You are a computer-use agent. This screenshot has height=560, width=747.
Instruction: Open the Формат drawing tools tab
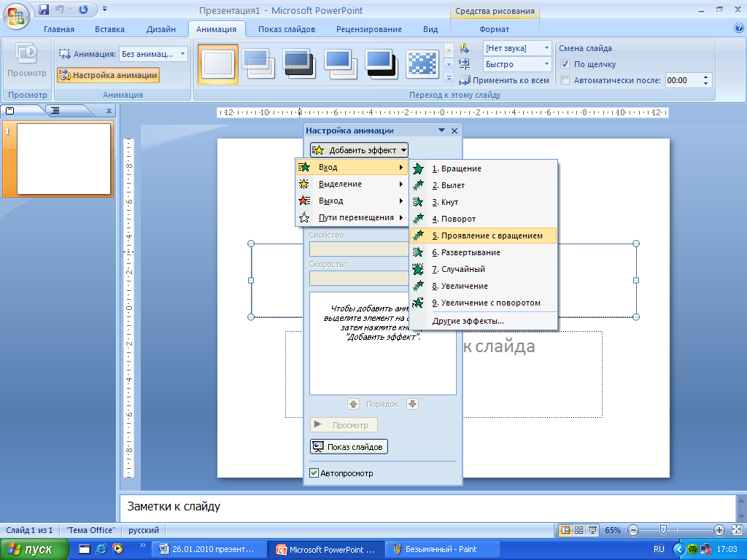494,29
